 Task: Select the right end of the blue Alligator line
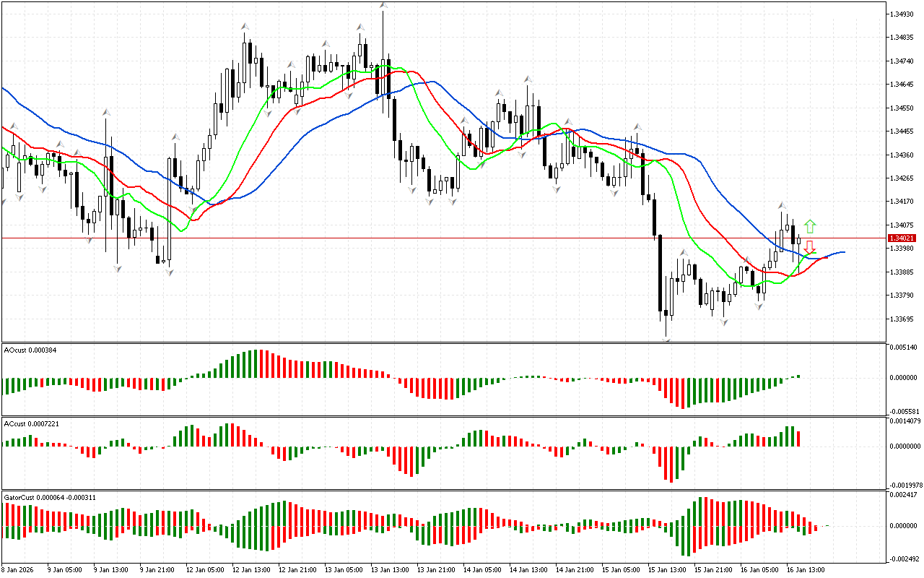844,252
